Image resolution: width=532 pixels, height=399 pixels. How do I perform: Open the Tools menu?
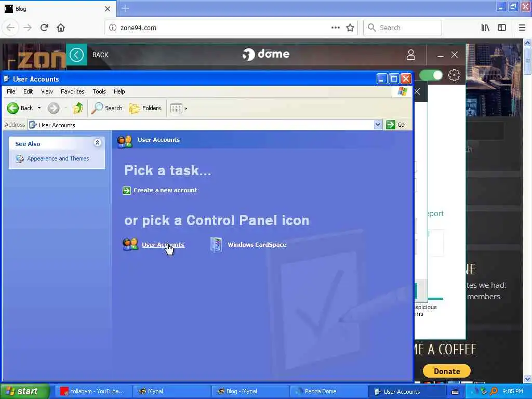click(99, 91)
